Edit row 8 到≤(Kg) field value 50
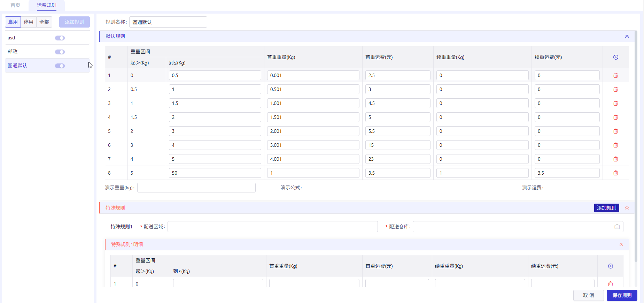Image resolution: width=644 pixels, height=303 pixels. pyautogui.click(x=215, y=173)
